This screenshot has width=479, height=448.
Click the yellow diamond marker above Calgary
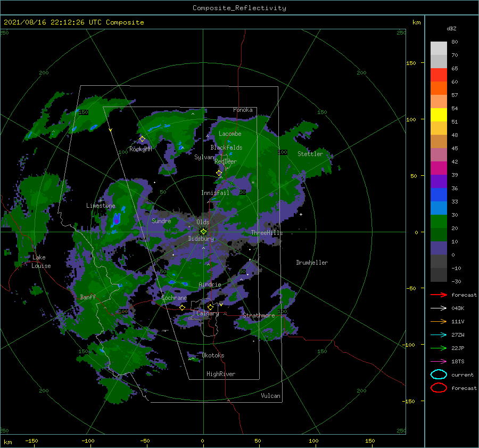point(210,307)
